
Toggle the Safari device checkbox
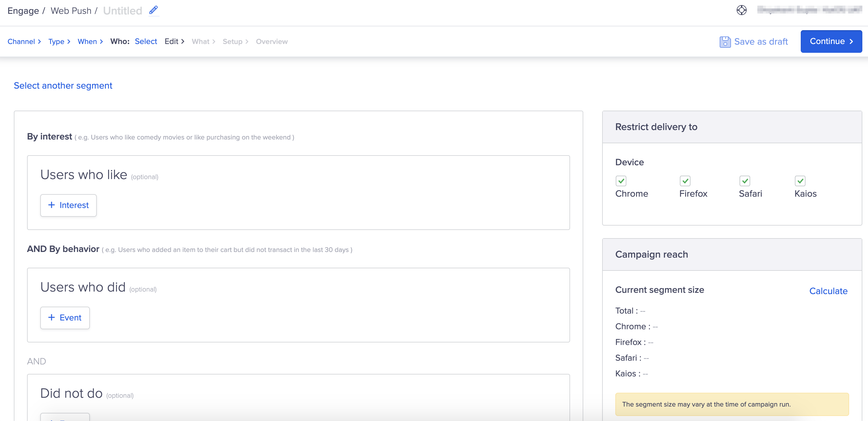coord(744,181)
